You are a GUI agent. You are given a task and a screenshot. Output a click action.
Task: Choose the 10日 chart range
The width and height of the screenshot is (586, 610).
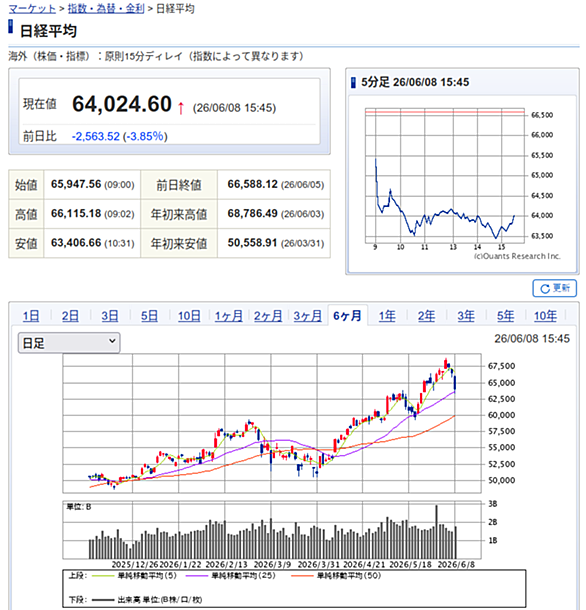(x=189, y=316)
